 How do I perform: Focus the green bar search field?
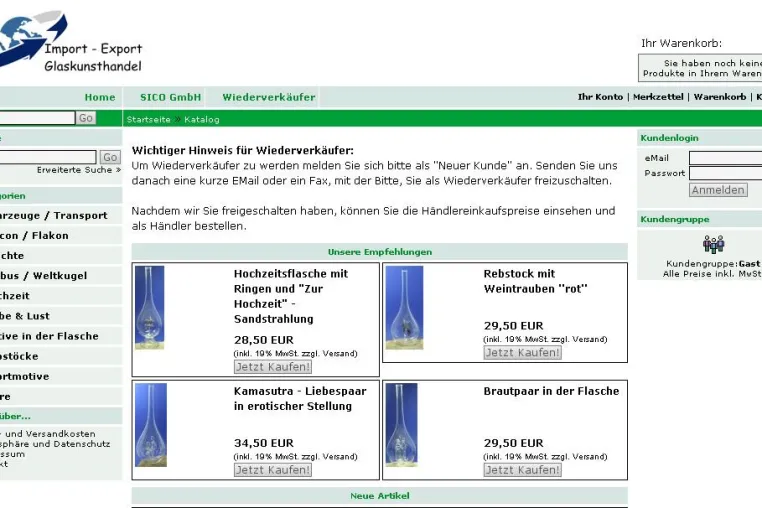[37, 118]
